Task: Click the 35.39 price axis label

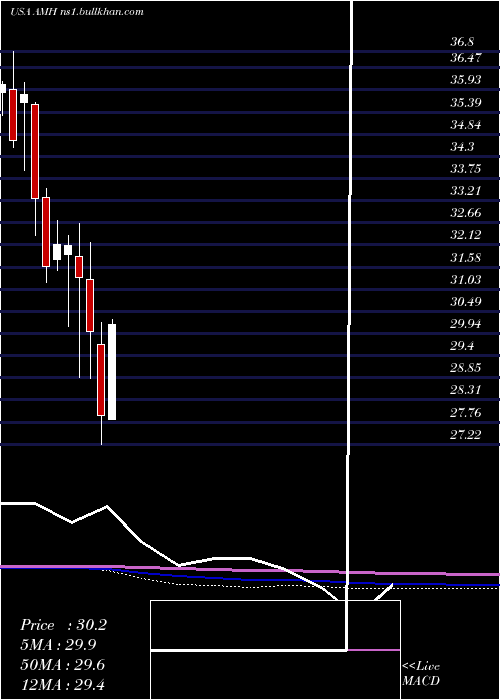Action: pyautogui.click(x=466, y=103)
